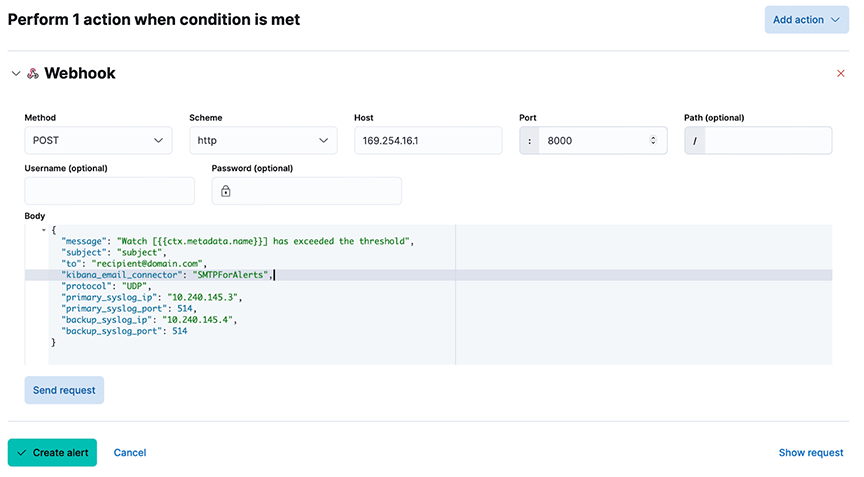Open the Add action dropdown

[806, 20]
